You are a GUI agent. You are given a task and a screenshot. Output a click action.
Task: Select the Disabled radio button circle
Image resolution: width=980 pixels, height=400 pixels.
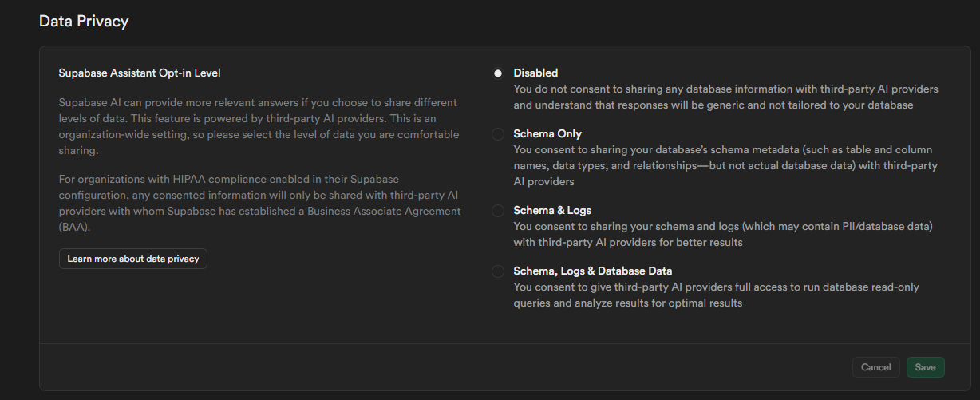point(498,73)
